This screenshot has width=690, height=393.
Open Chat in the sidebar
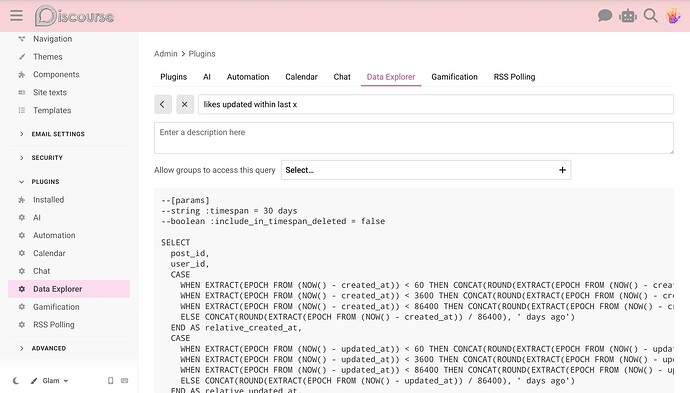41,271
